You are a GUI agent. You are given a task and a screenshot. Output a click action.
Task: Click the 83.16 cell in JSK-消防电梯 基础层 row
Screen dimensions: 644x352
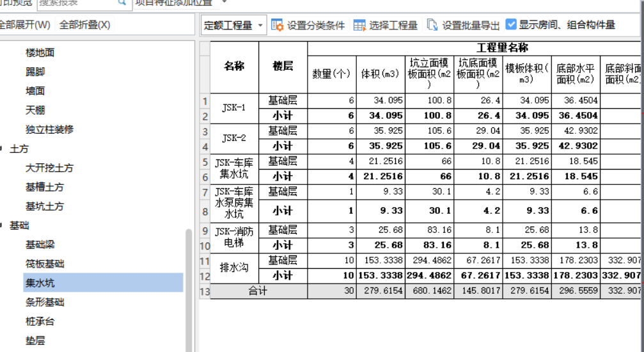[x=429, y=230]
